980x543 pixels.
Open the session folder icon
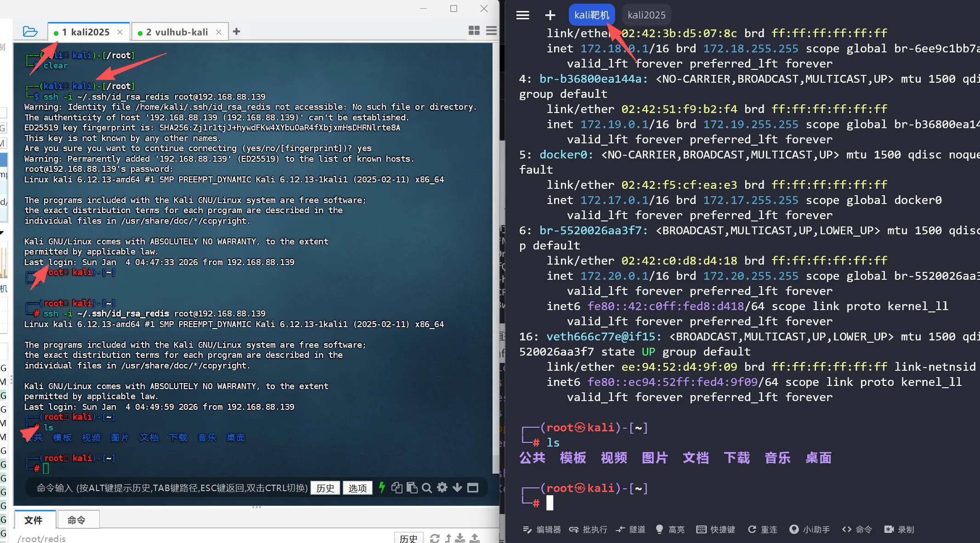[x=30, y=32]
